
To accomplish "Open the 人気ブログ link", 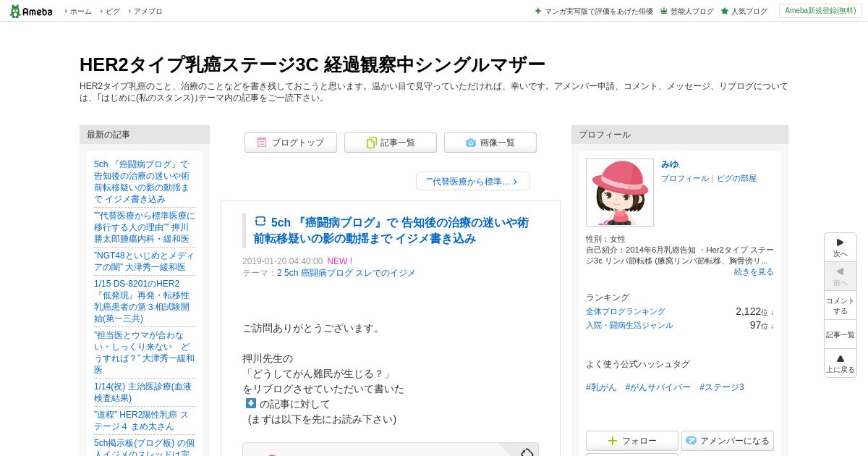I will (x=749, y=12).
